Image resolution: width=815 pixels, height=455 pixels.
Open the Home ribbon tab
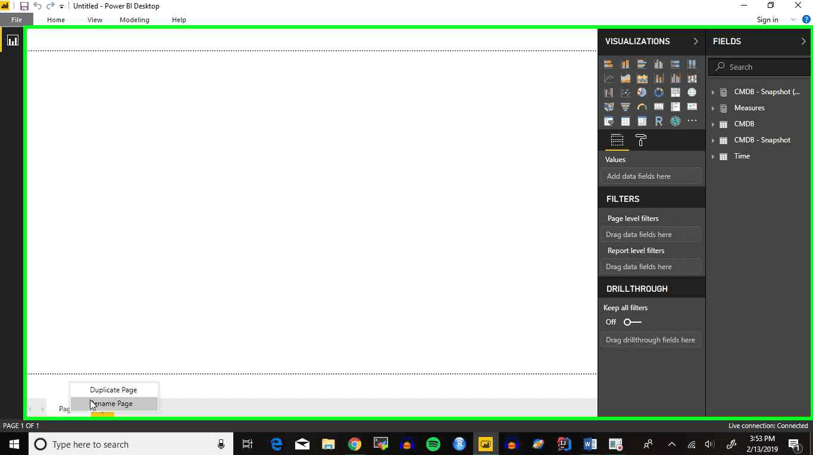coord(56,20)
